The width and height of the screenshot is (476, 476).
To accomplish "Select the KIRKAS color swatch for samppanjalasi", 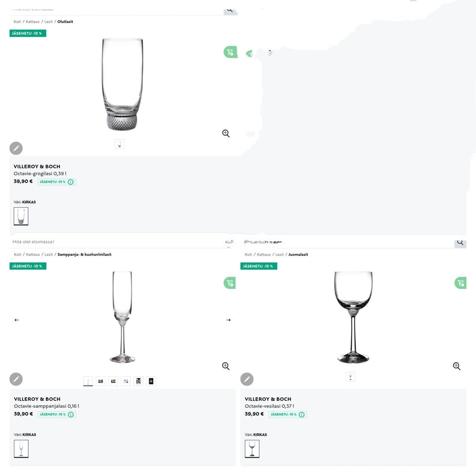I will 21,449.
